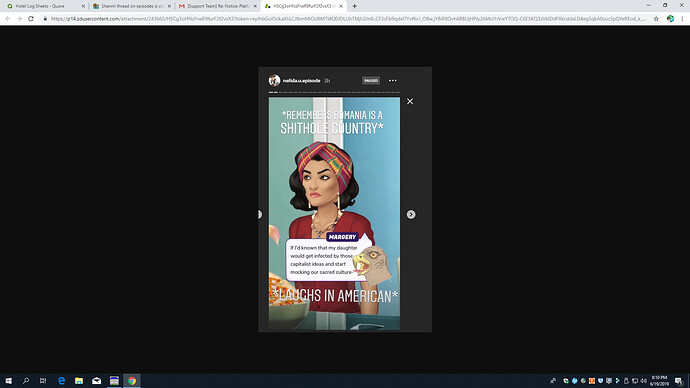Image resolution: width=690 pixels, height=388 pixels.
Task: Click the Chrome icon in taskbar
Action: (132, 381)
